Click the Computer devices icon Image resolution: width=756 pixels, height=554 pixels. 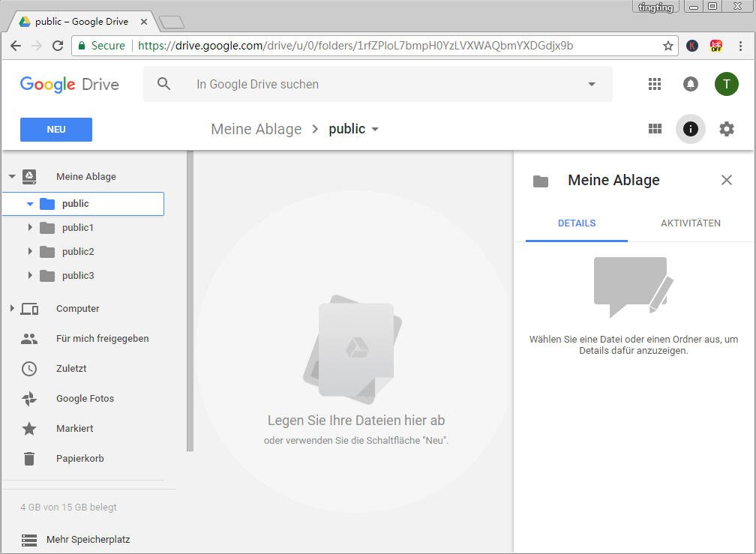tap(29, 308)
